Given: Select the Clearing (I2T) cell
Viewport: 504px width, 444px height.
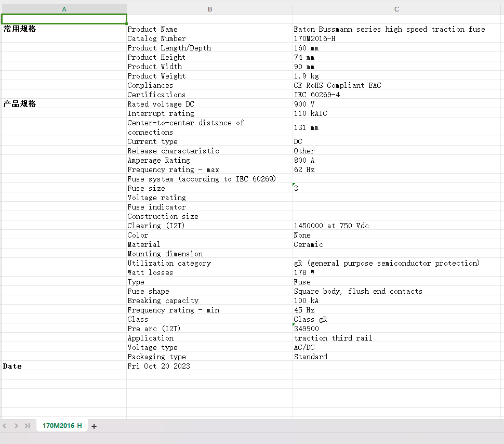Looking at the screenshot, I should click(209, 225).
